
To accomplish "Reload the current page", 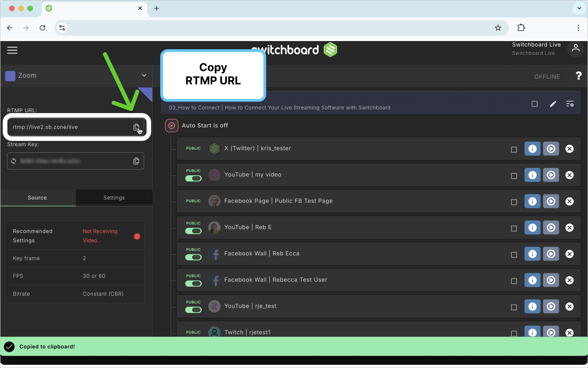I will [x=42, y=28].
